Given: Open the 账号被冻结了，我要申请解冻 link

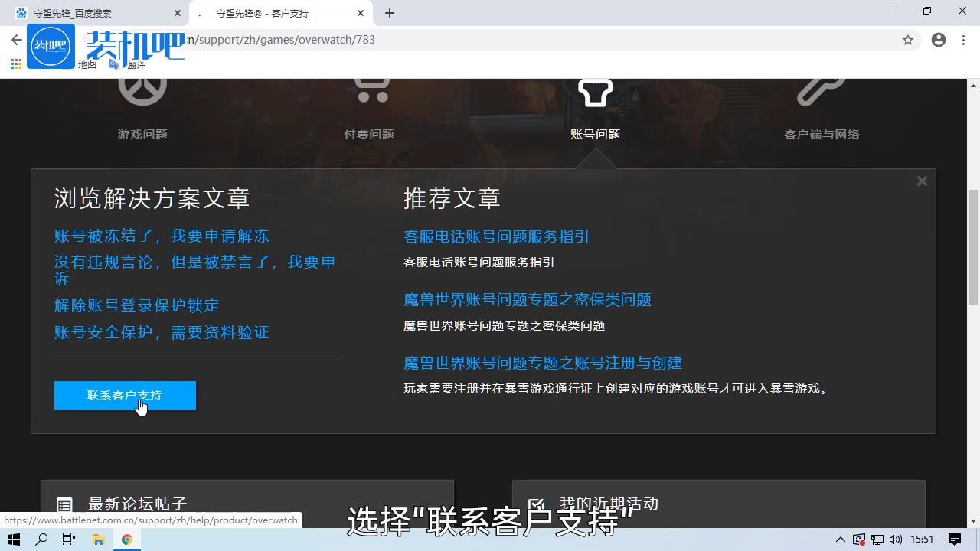Looking at the screenshot, I should [x=162, y=236].
